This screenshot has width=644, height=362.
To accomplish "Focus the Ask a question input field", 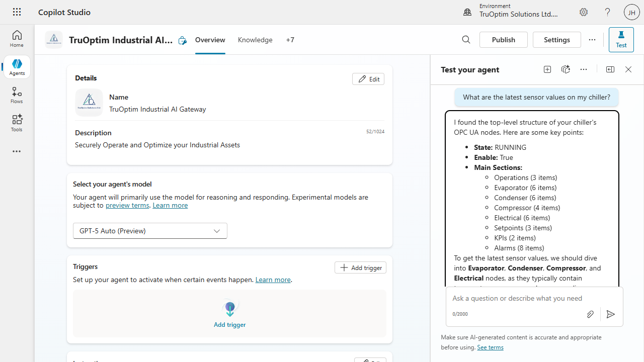I will click(x=534, y=298).
